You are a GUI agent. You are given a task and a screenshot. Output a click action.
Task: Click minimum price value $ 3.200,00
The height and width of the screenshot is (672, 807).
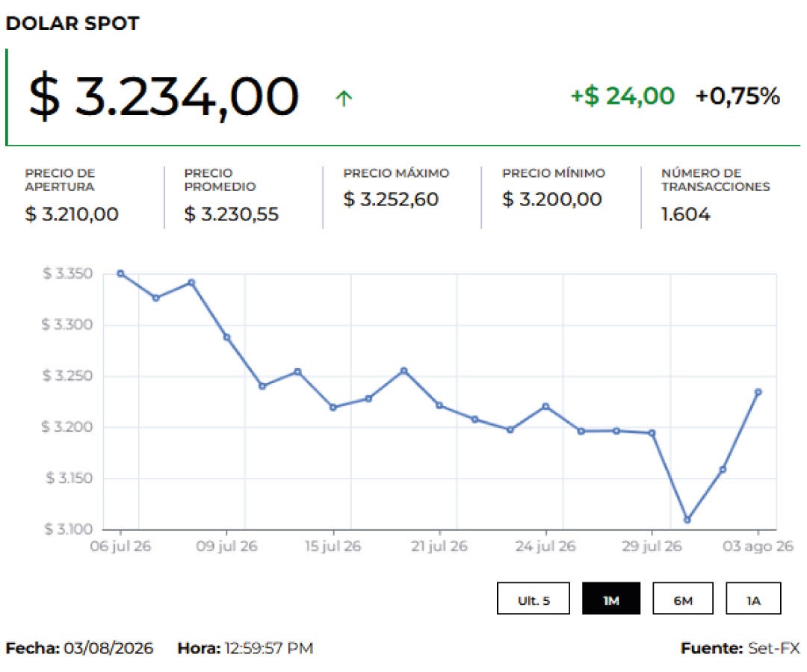551,199
